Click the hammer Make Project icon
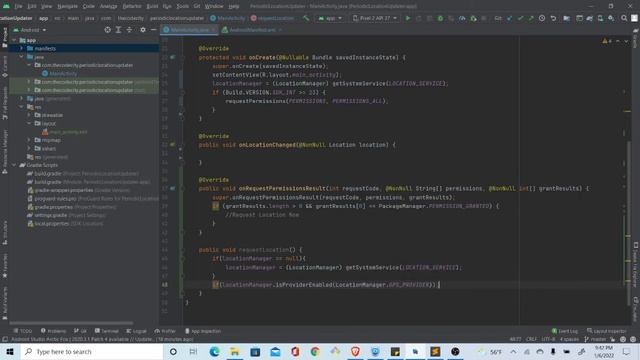This screenshot has height=360, width=640. pyautogui.click(x=306, y=18)
